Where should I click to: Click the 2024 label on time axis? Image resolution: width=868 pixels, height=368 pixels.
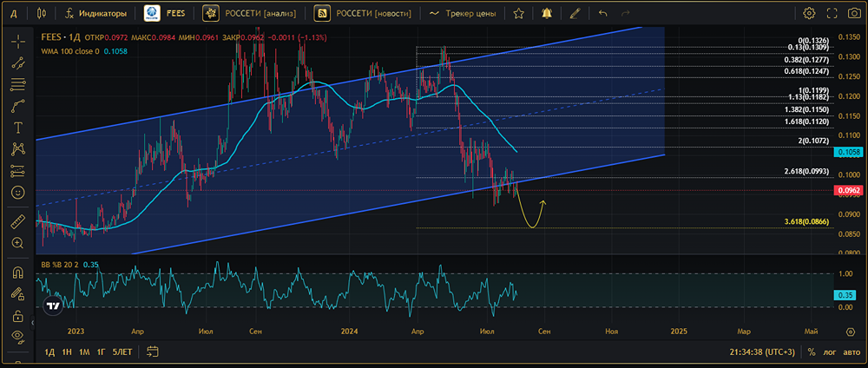(349, 332)
